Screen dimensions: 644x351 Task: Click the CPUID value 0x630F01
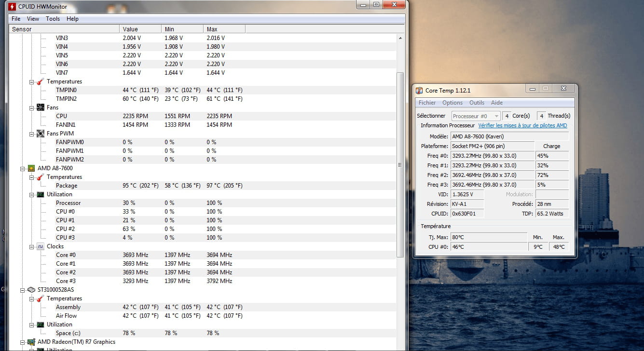coord(467,214)
